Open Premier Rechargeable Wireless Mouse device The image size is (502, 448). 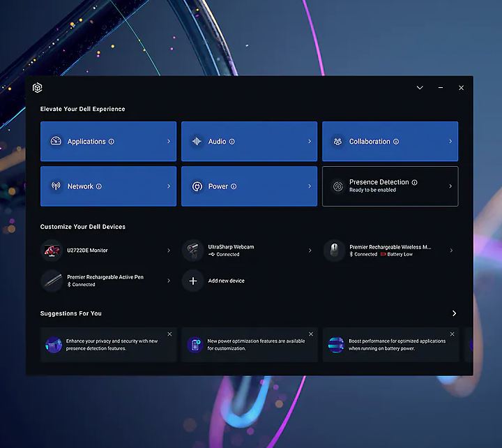click(x=390, y=251)
